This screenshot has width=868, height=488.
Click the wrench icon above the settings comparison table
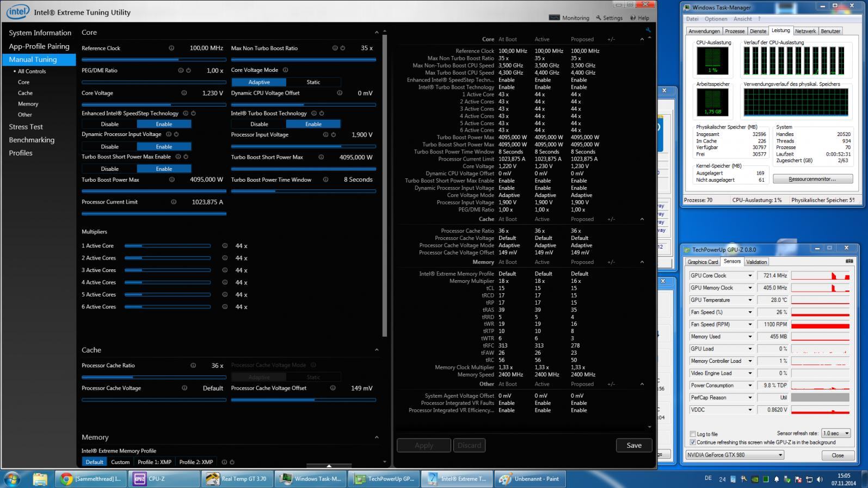point(648,30)
